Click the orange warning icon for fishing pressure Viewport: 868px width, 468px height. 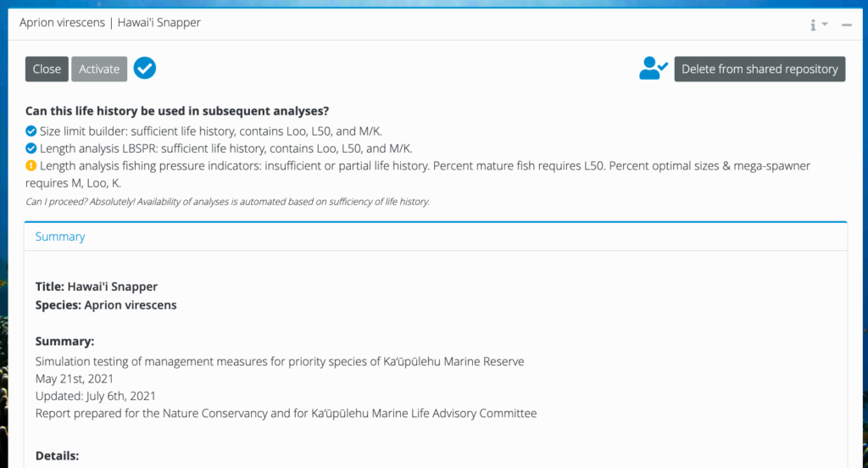(x=31, y=165)
